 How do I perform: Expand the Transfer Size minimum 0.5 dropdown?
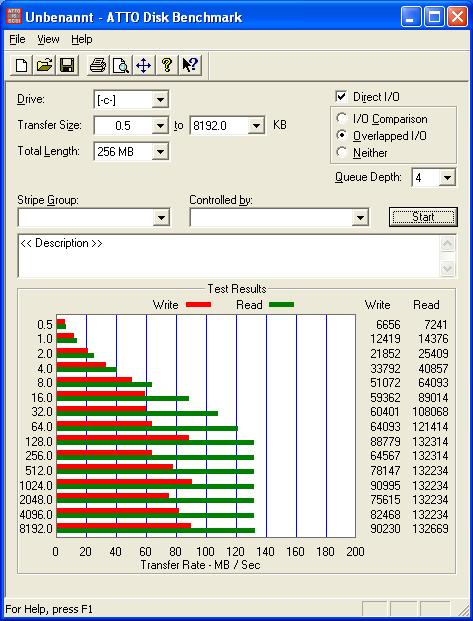(160, 126)
